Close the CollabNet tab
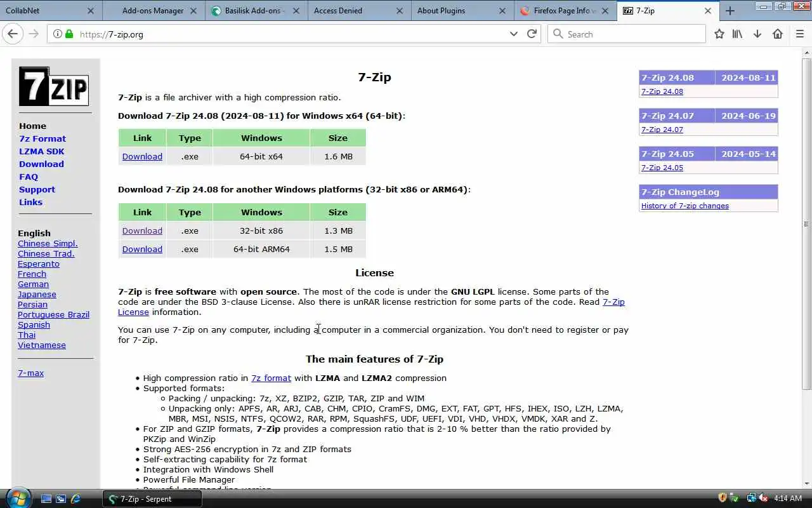 [x=91, y=11]
